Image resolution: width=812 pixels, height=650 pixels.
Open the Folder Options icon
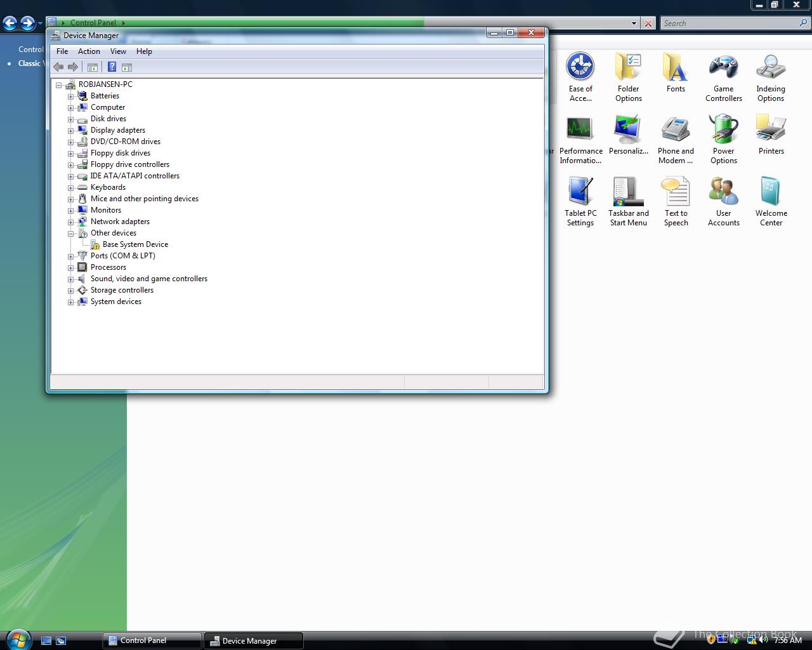[x=628, y=77]
